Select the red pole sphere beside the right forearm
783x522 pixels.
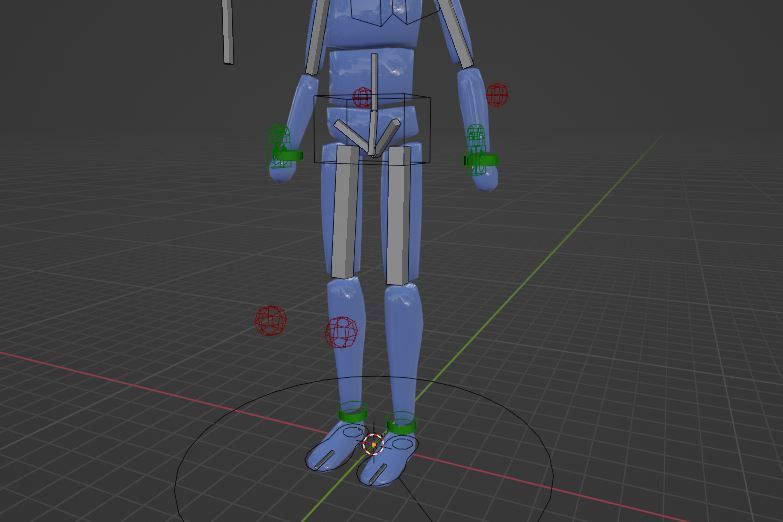coord(497,95)
